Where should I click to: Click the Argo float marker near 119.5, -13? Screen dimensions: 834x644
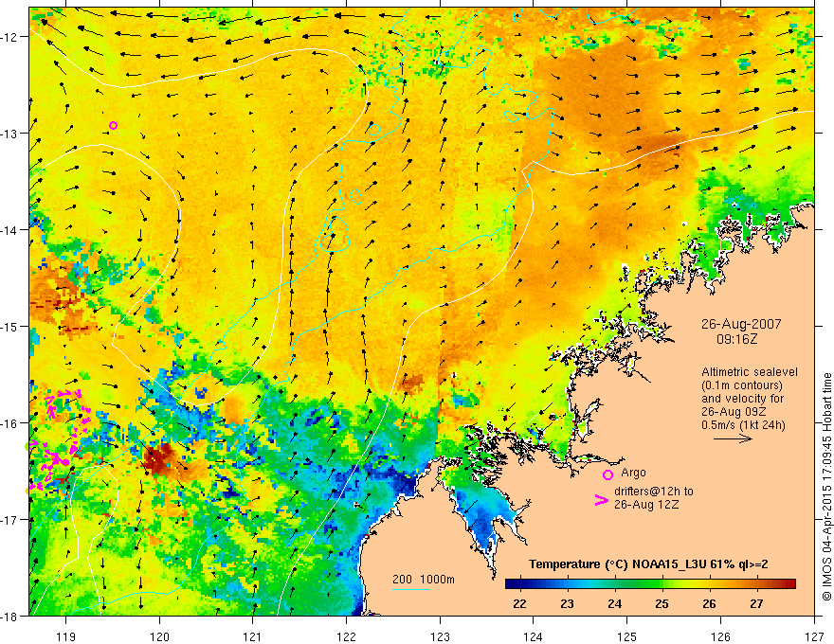(x=113, y=125)
